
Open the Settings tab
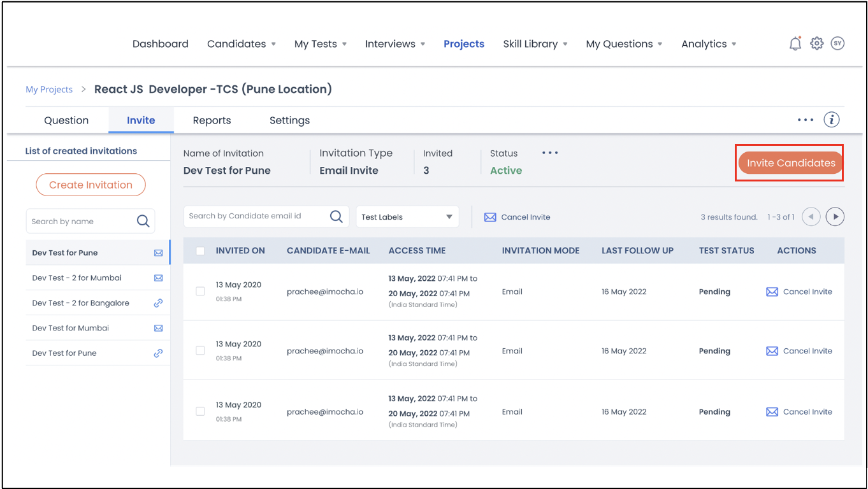click(x=289, y=120)
